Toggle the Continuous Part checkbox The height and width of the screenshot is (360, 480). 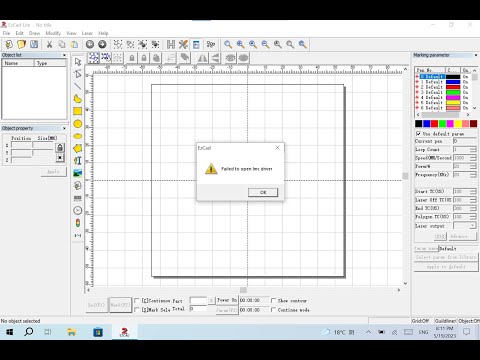[137, 300]
